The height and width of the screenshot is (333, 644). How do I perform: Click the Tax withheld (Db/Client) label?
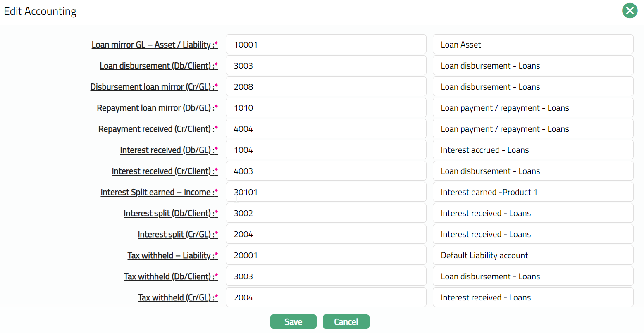[171, 276]
